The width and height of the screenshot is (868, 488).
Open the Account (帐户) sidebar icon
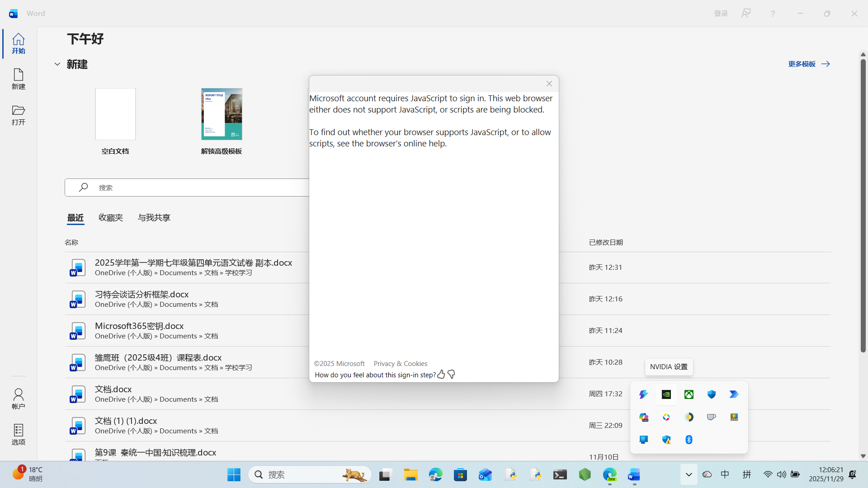tap(18, 399)
